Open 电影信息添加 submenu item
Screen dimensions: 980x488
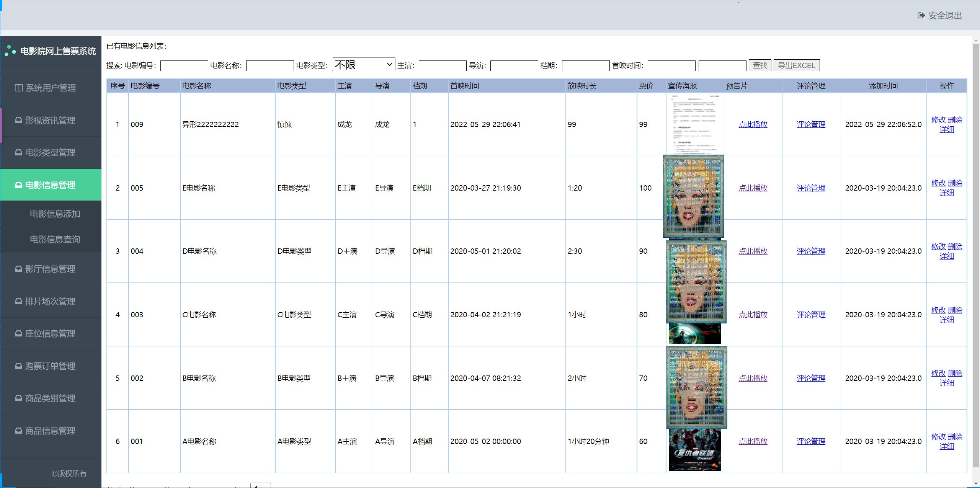55,214
